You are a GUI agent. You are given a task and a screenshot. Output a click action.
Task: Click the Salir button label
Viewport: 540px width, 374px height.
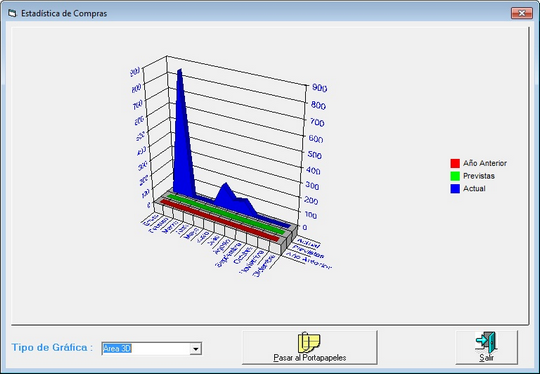(486, 358)
